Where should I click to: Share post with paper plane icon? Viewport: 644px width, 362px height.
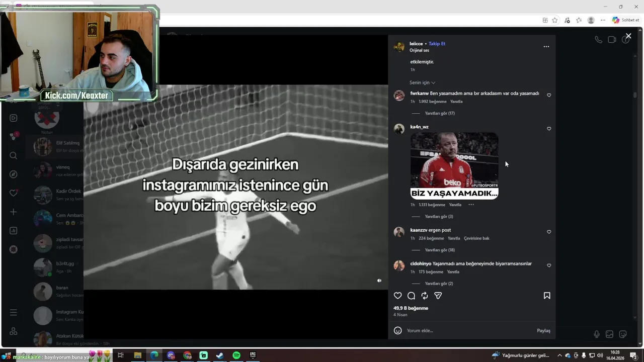[438, 296]
